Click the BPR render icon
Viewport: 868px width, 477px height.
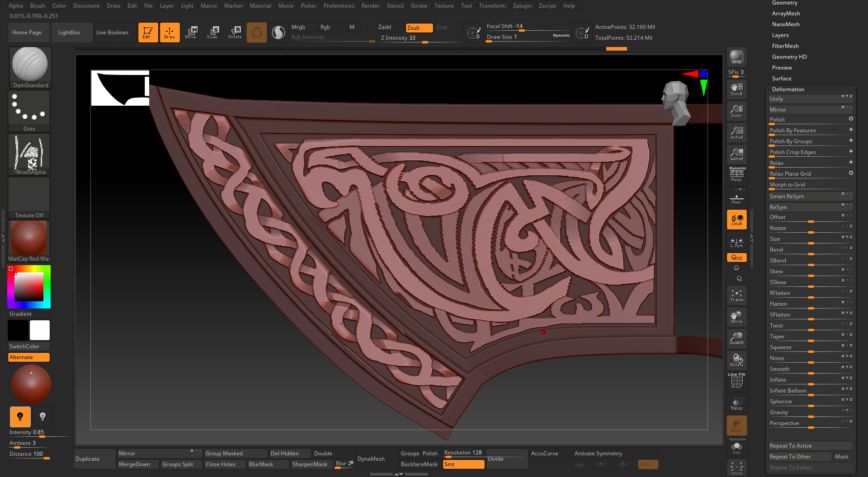click(x=736, y=57)
